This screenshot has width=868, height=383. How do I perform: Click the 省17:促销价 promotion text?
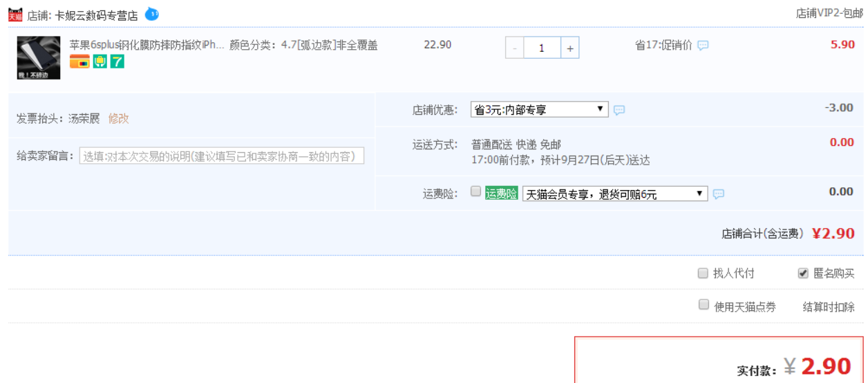coord(663,46)
